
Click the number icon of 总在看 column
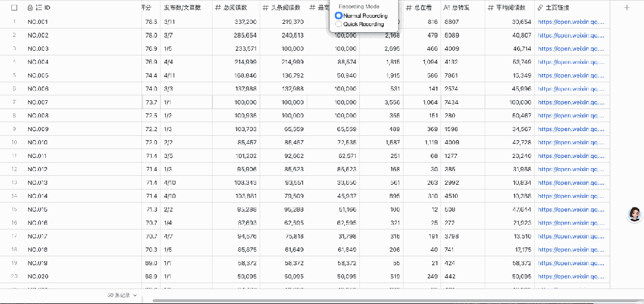point(409,7)
